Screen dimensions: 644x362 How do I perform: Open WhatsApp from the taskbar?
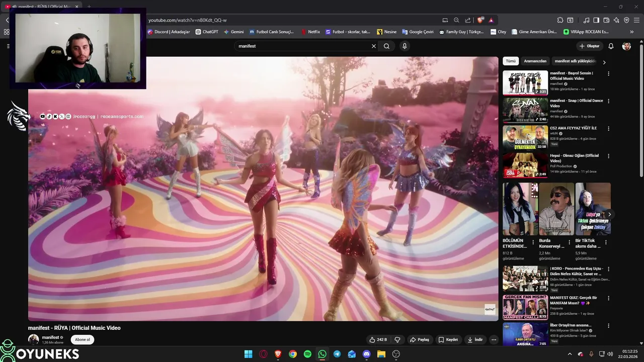pyautogui.click(x=322, y=354)
